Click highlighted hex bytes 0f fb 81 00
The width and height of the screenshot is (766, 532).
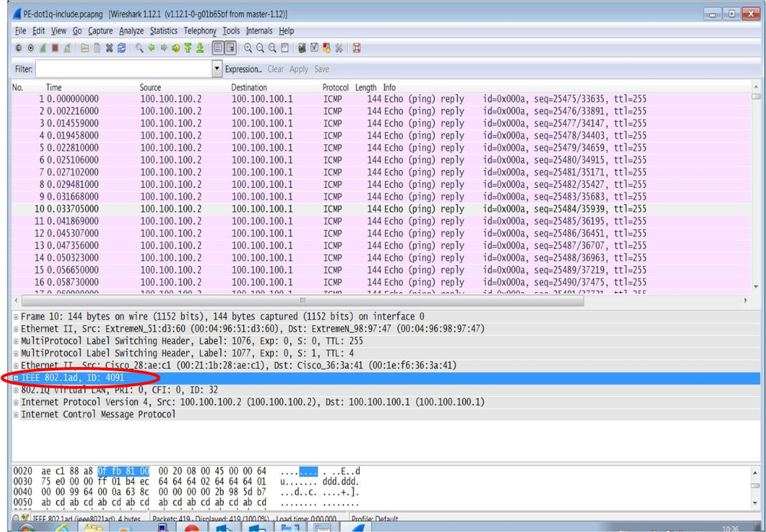pos(123,471)
